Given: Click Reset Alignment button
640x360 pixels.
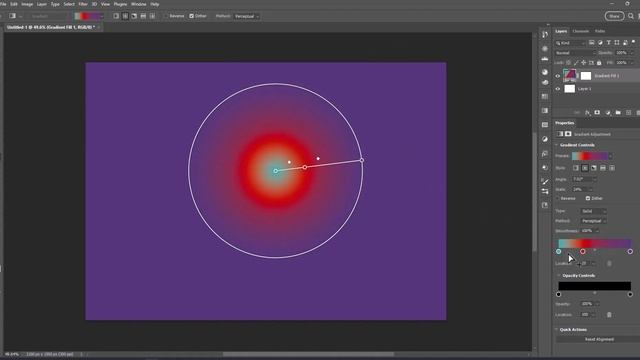Looking at the screenshot, I should (x=599, y=339).
